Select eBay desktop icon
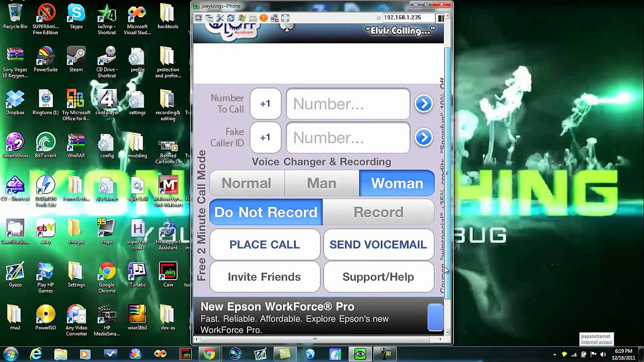Viewport: 644px width, 362px height. click(46, 232)
